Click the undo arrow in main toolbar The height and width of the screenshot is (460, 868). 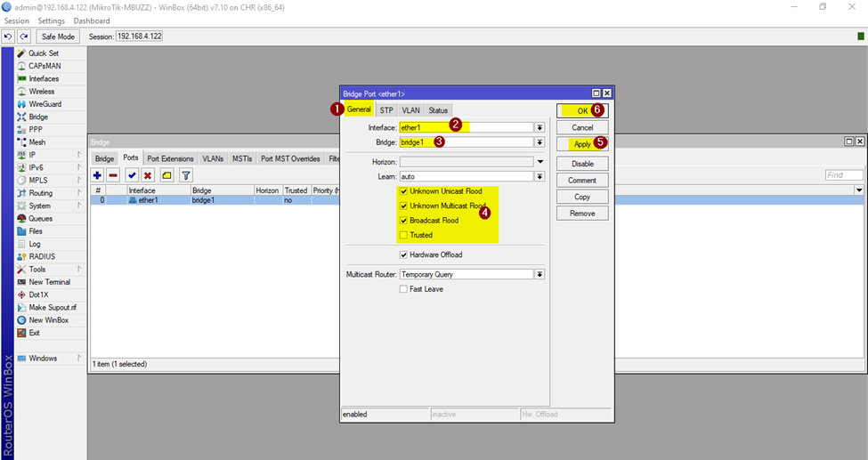point(8,36)
